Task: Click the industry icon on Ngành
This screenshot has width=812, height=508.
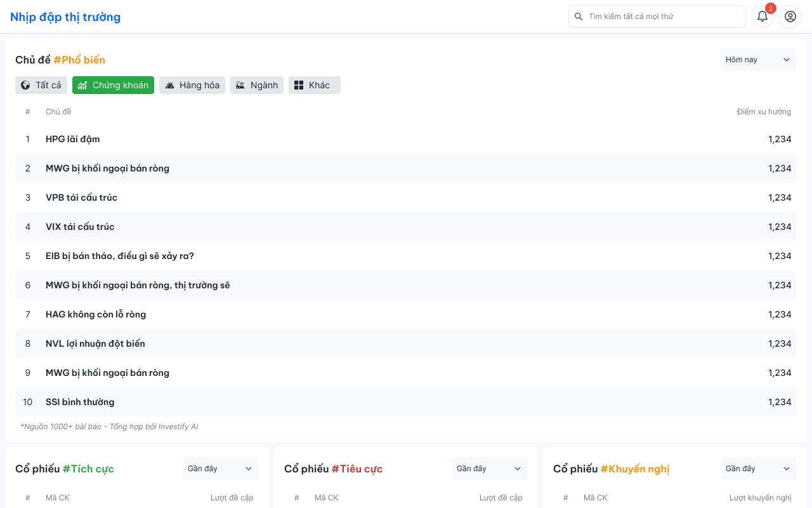Action: click(x=240, y=85)
